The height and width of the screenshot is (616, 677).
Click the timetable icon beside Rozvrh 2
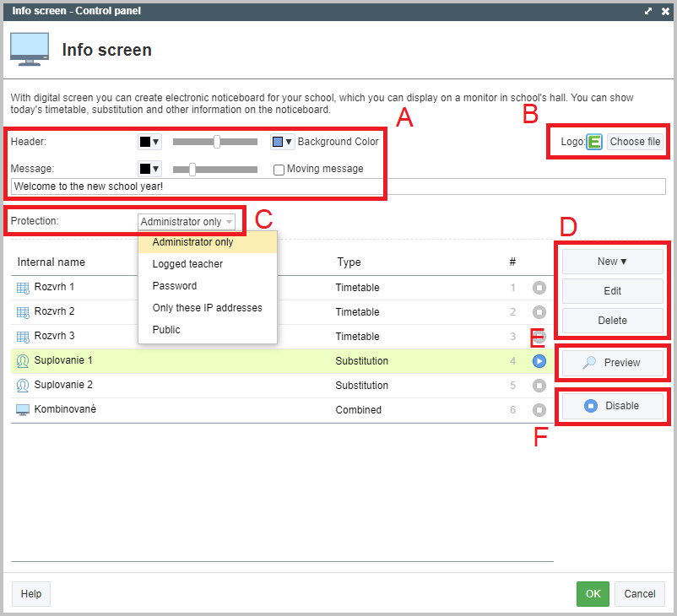click(23, 312)
